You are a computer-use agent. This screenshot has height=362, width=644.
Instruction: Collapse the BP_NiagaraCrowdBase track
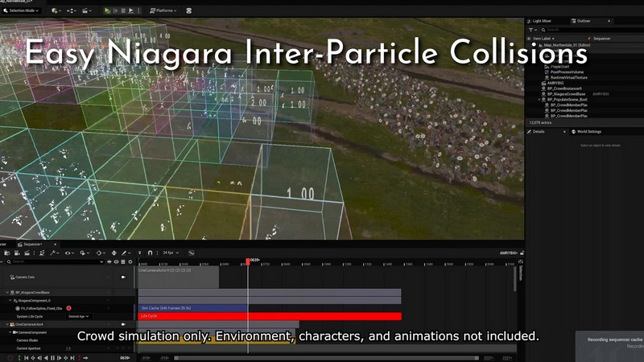pyautogui.click(x=9, y=292)
